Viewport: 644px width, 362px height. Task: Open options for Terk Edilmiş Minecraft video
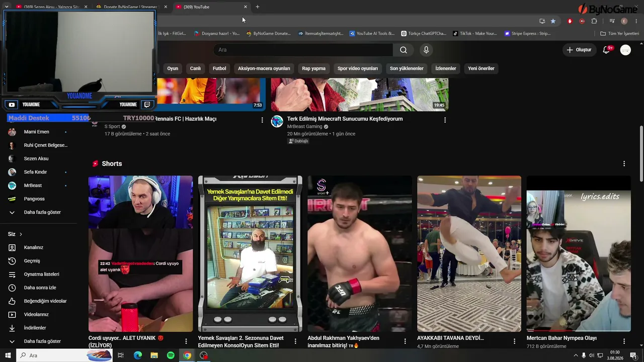[x=445, y=120]
